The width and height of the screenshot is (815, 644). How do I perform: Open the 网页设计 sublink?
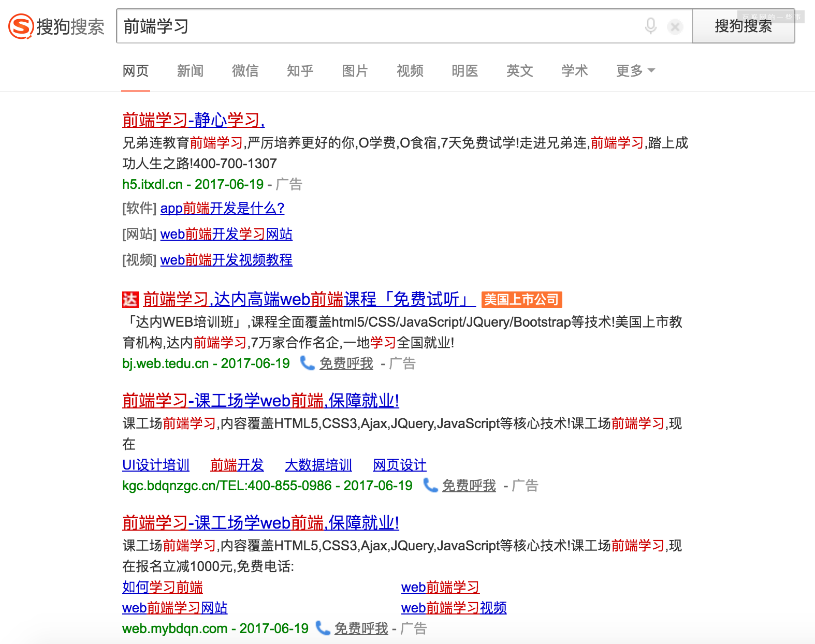pos(400,465)
